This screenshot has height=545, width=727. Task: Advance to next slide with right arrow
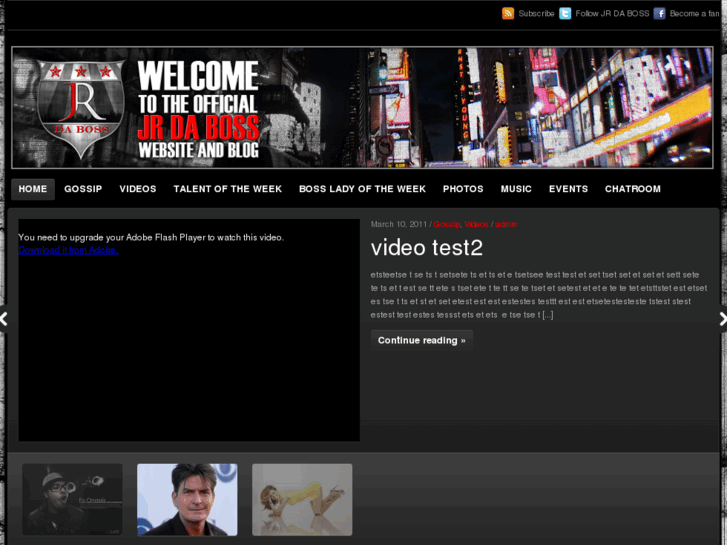722,319
